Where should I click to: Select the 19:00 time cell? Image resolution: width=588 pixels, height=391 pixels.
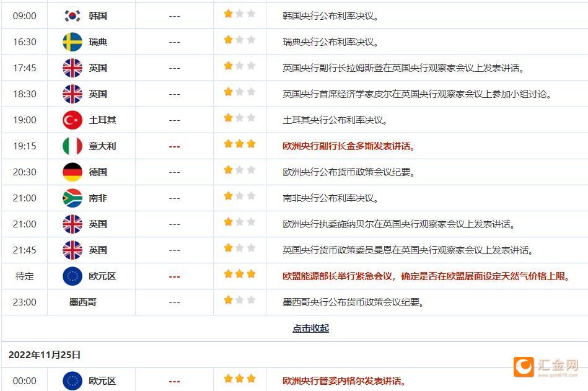(25, 120)
